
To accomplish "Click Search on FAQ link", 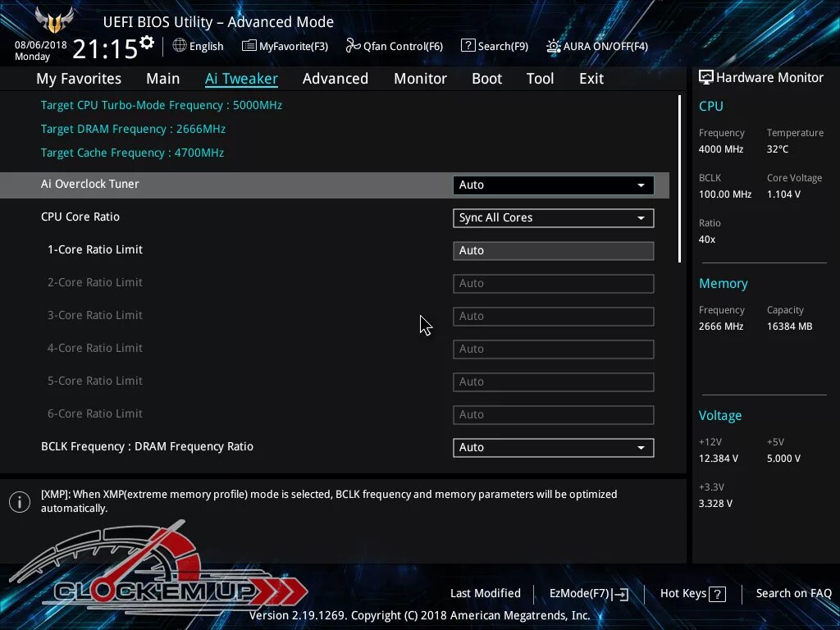I will point(793,594).
